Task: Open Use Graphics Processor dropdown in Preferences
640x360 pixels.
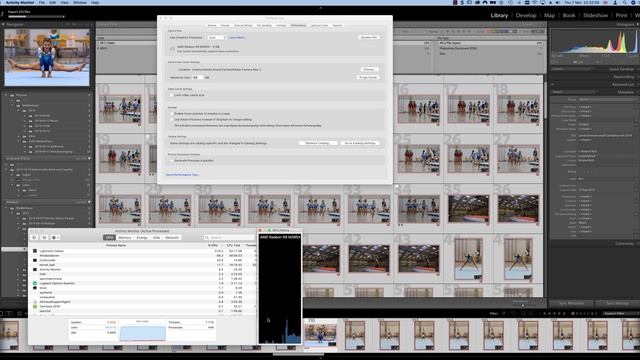Action: (x=216, y=38)
